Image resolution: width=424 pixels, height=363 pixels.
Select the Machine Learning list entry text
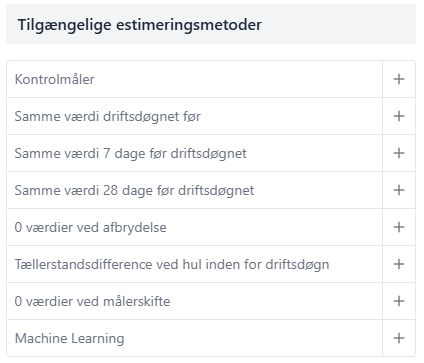tap(70, 339)
